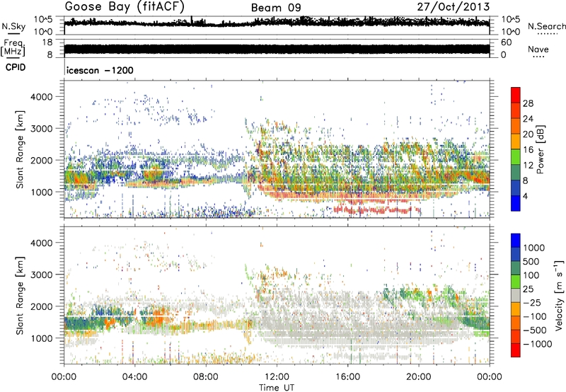Click the '16:00' time axis tick
Image resolution: width=566 pixels, height=392 pixels.
[x=347, y=377]
